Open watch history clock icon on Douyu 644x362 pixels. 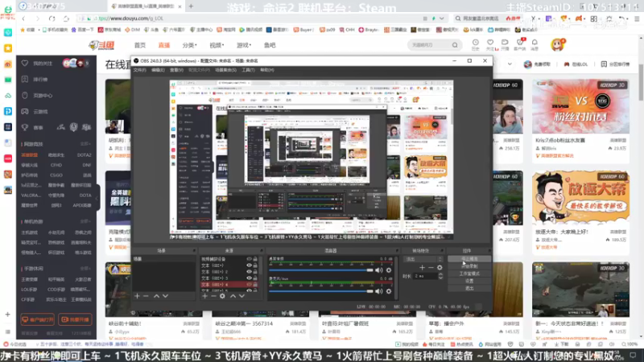[475, 43]
